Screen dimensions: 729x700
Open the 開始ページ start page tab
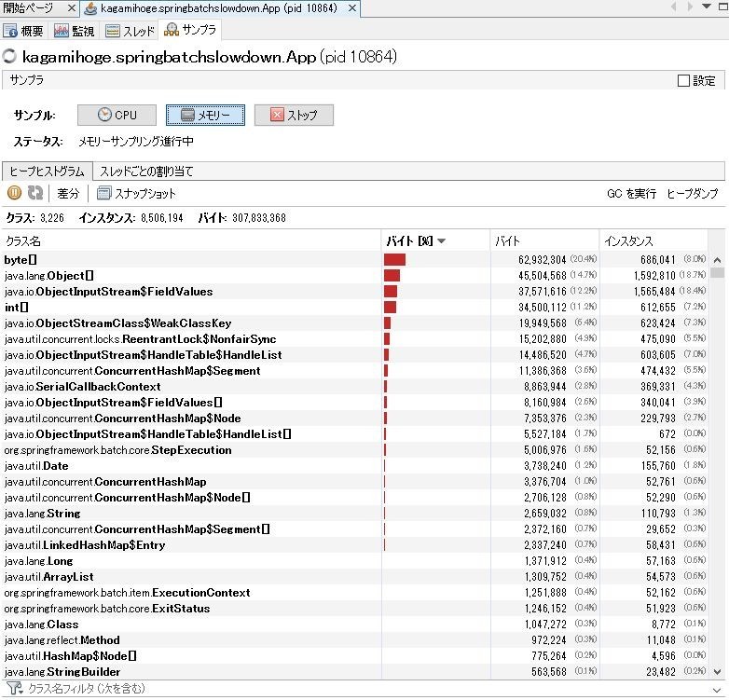(28, 7)
